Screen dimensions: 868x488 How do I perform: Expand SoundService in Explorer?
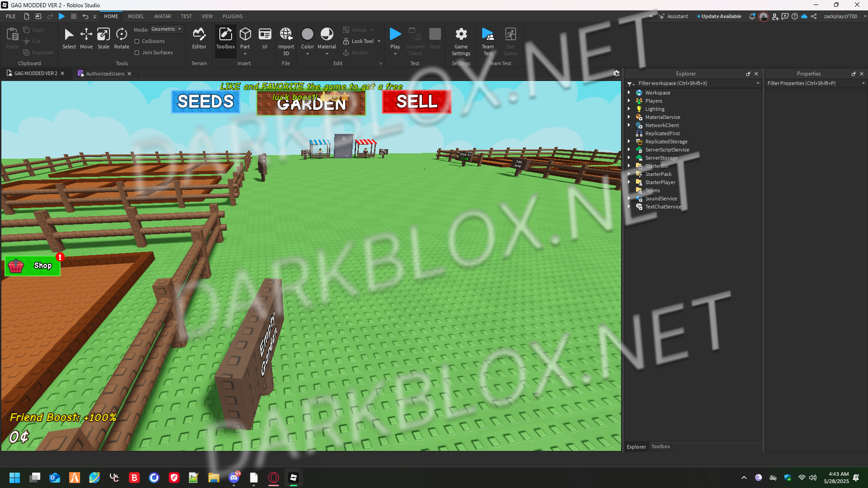point(629,199)
